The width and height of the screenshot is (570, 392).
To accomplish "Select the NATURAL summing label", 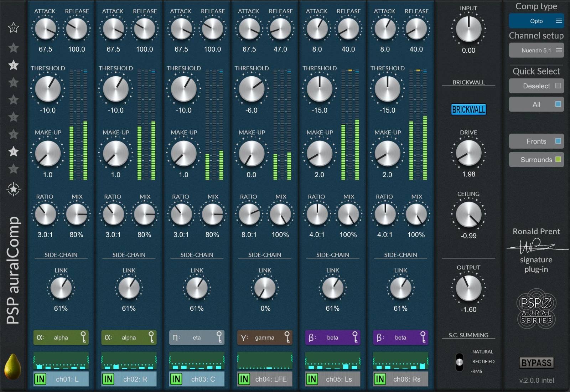I will click(x=482, y=352).
